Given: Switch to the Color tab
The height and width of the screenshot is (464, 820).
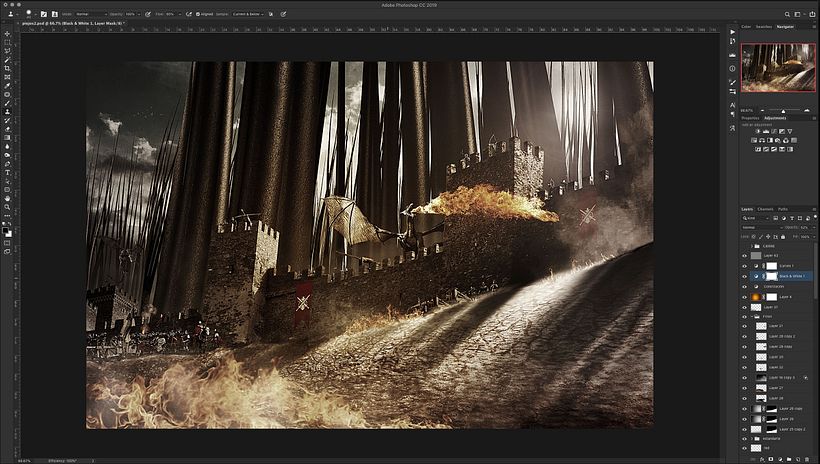Looking at the screenshot, I should pyautogui.click(x=746, y=27).
